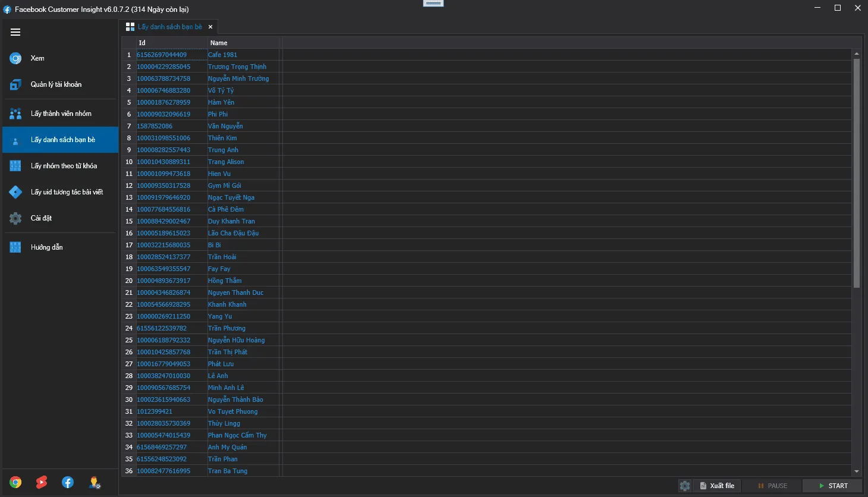Viewport: 868px width, 497px height.
Task: Open Cài đặt settings page
Action: point(41,218)
